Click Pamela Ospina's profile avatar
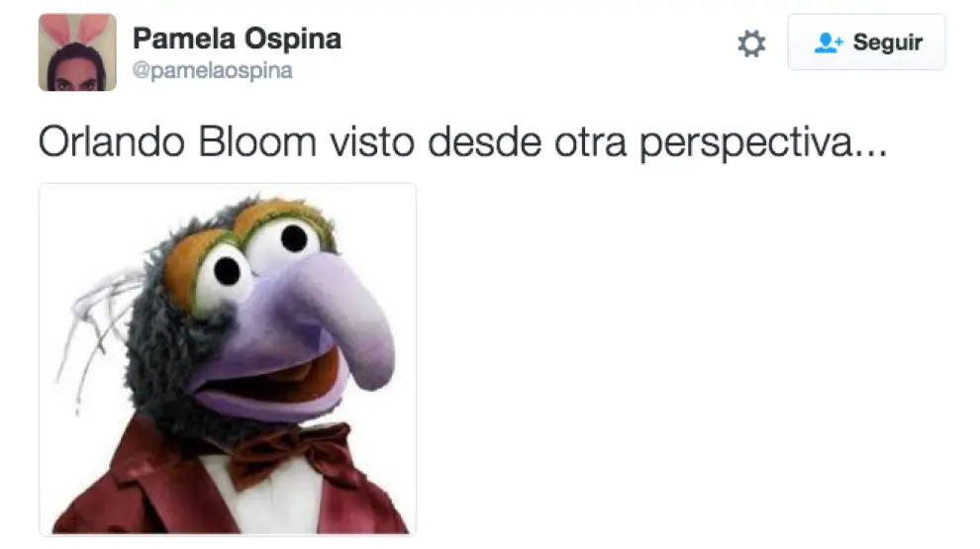The image size is (980, 549). 77,51
